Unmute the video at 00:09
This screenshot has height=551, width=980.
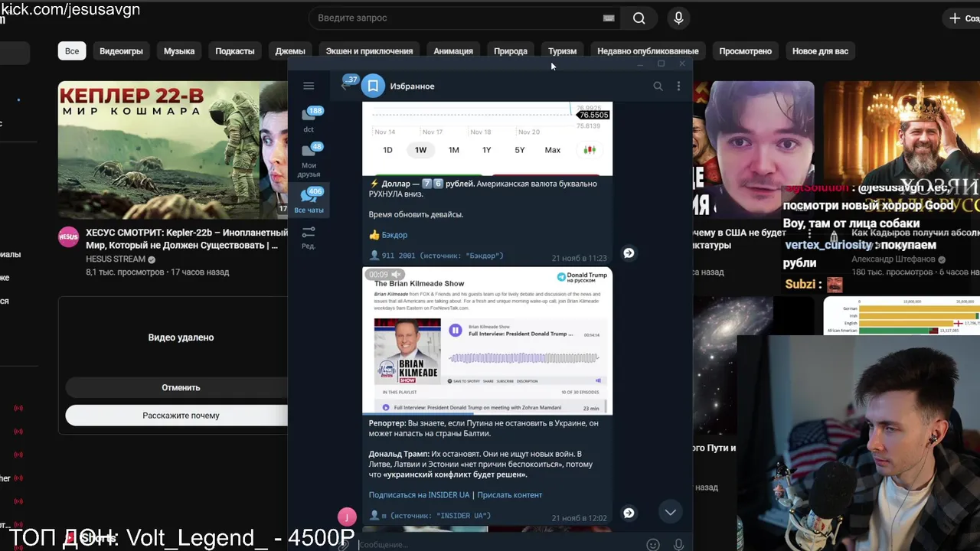pyautogui.click(x=396, y=274)
